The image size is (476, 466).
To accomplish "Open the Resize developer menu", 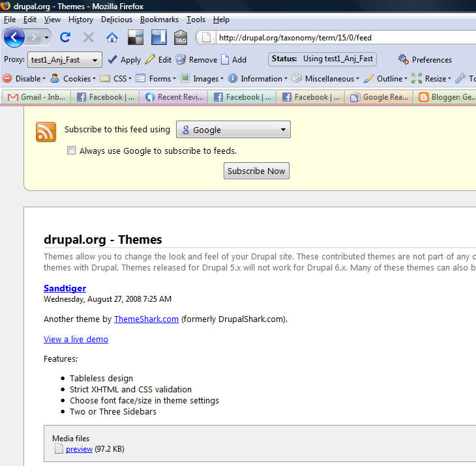I will tap(431, 79).
